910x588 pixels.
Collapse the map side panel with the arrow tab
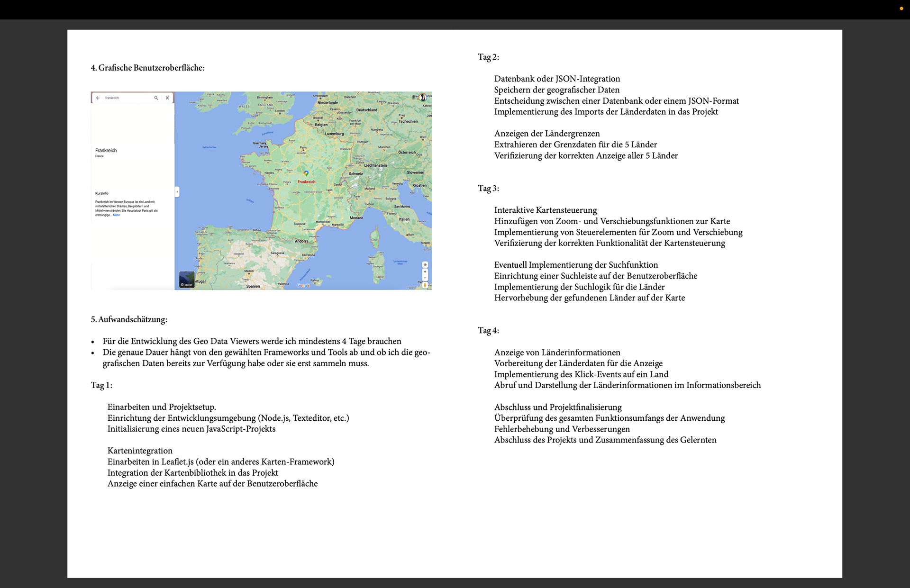pos(177,192)
